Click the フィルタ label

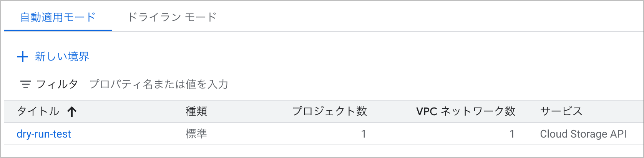(57, 84)
